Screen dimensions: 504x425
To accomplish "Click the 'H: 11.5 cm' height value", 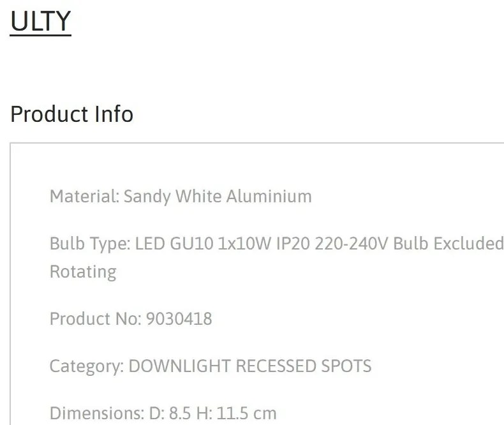I will click(236, 414).
